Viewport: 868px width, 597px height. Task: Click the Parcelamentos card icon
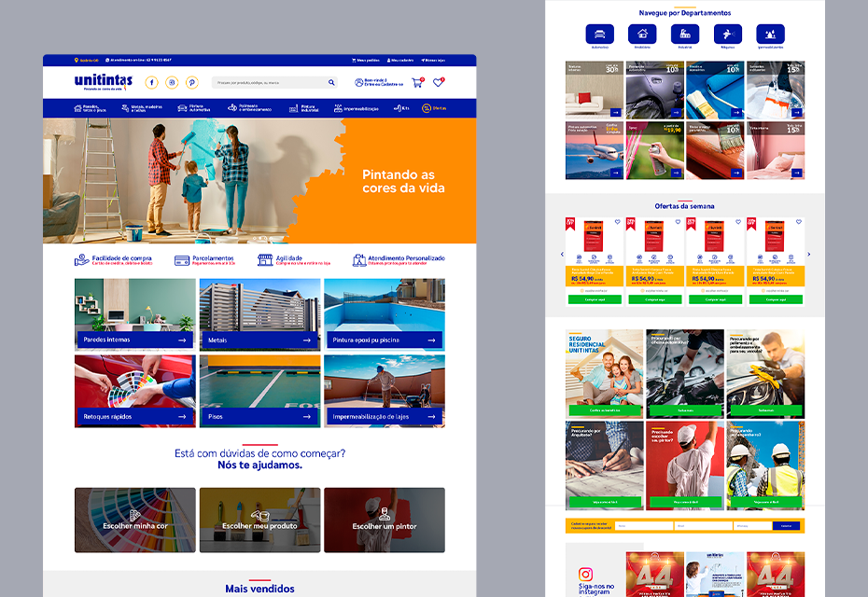coord(182,260)
